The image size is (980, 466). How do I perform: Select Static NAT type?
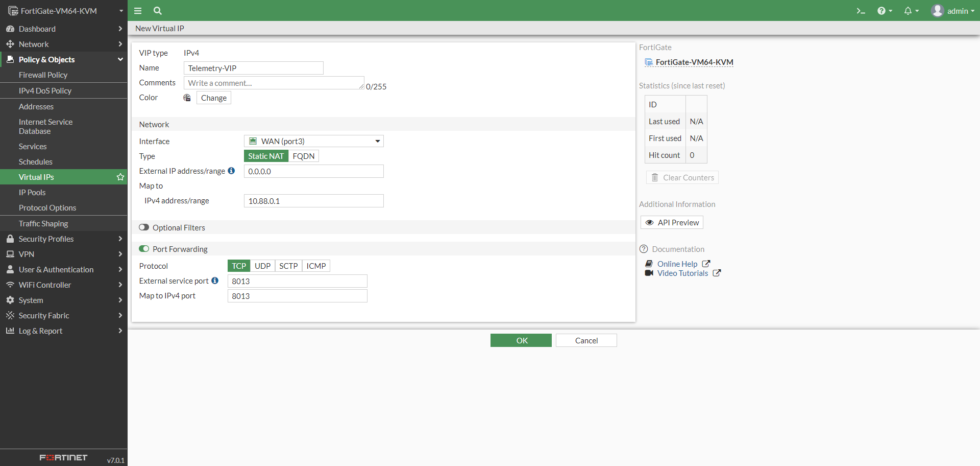[x=266, y=156]
